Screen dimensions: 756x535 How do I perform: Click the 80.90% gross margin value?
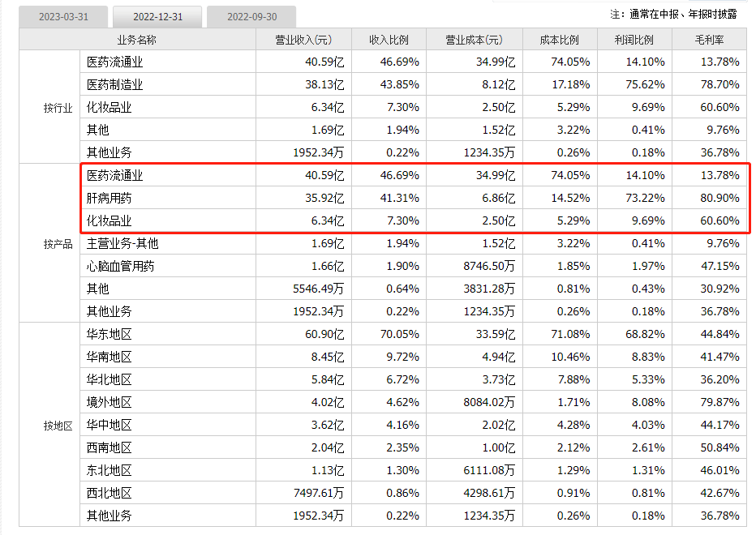click(719, 198)
